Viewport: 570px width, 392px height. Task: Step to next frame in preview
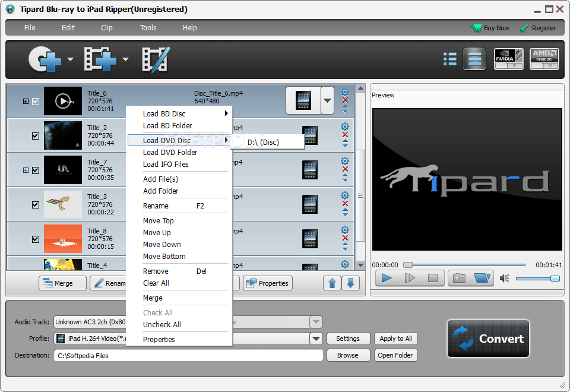coord(410,278)
